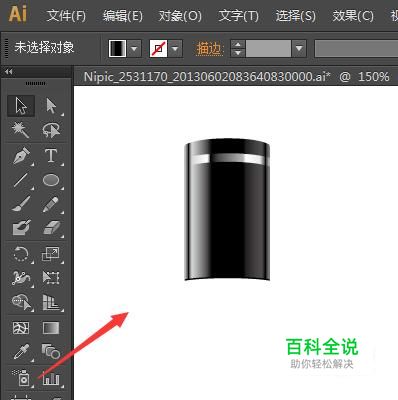Select the Pencil tool

coord(51,204)
